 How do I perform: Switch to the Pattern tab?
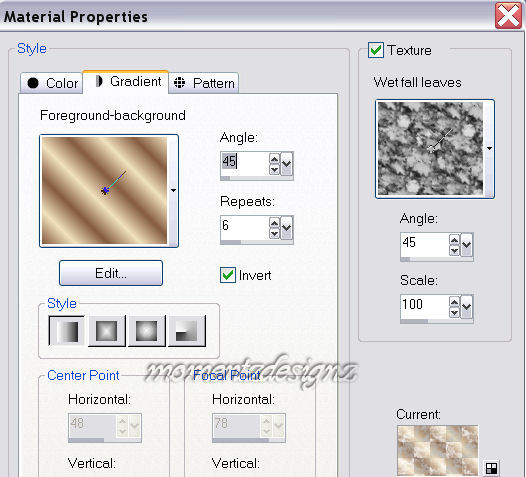click(204, 83)
